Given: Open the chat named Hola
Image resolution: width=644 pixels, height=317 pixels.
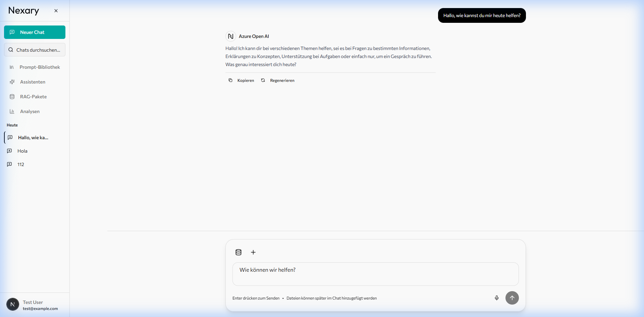Looking at the screenshot, I should point(22,151).
